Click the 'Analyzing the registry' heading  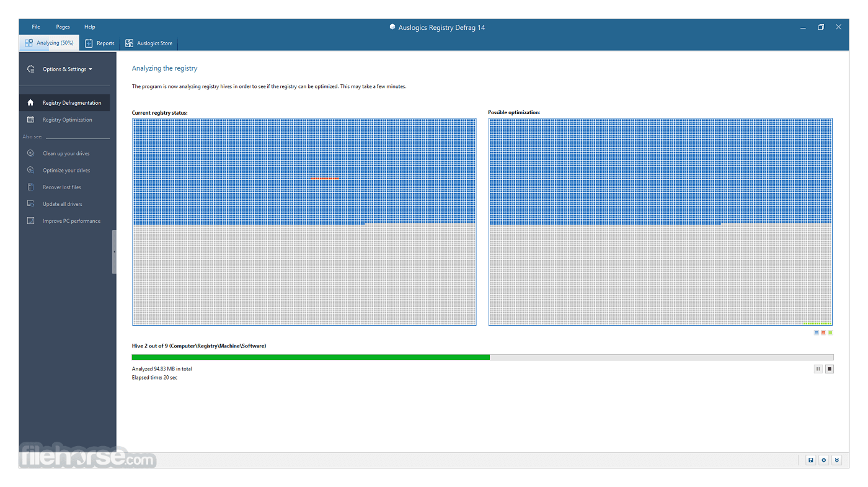pos(165,68)
